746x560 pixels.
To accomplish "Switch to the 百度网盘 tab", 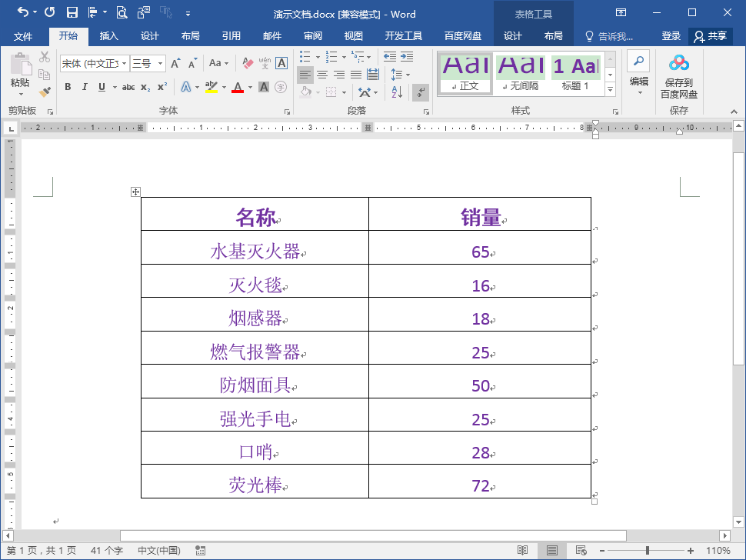I will point(462,36).
